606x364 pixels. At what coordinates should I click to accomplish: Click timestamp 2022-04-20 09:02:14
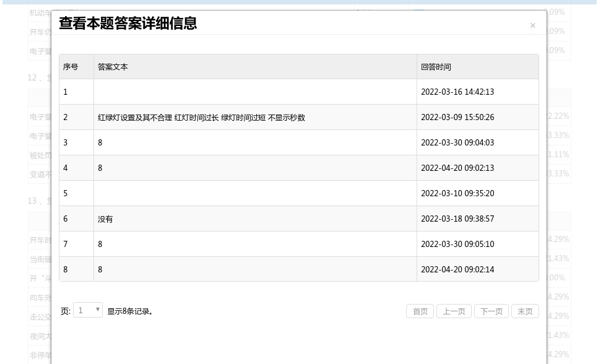[x=457, y=270]
